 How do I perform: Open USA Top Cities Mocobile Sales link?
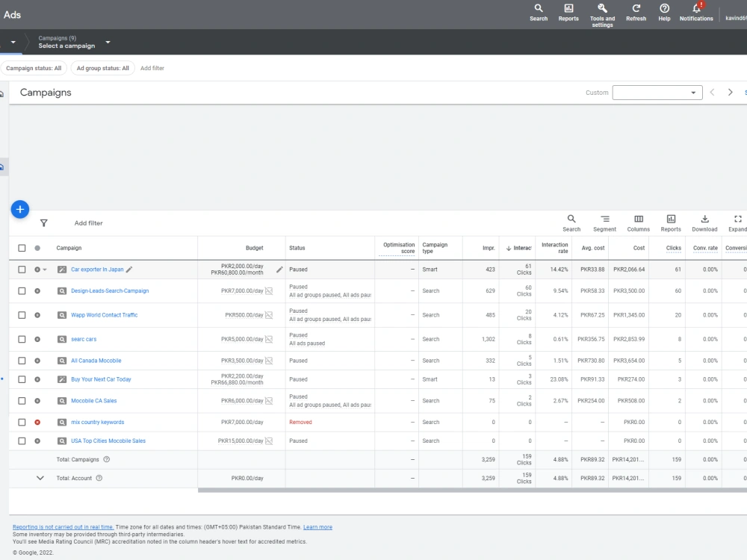[108, 441]
